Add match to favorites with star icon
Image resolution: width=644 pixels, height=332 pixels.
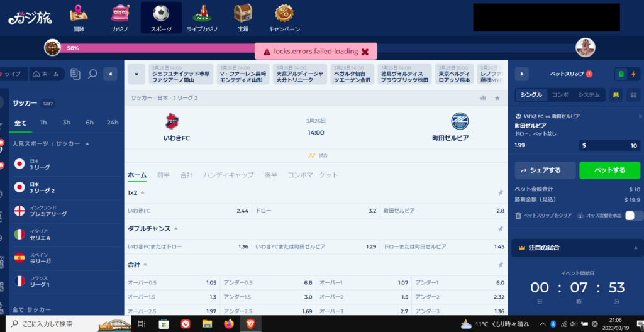(x=497, y=98)
